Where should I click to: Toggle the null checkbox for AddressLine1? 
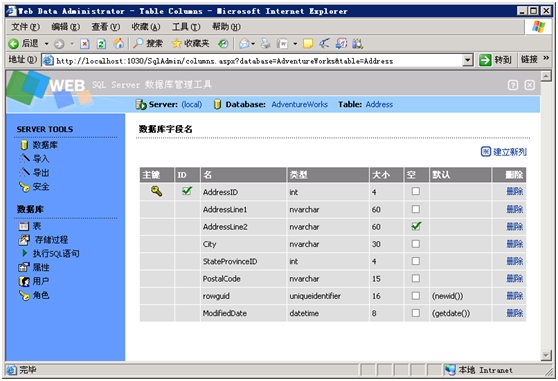click(415, 209)
